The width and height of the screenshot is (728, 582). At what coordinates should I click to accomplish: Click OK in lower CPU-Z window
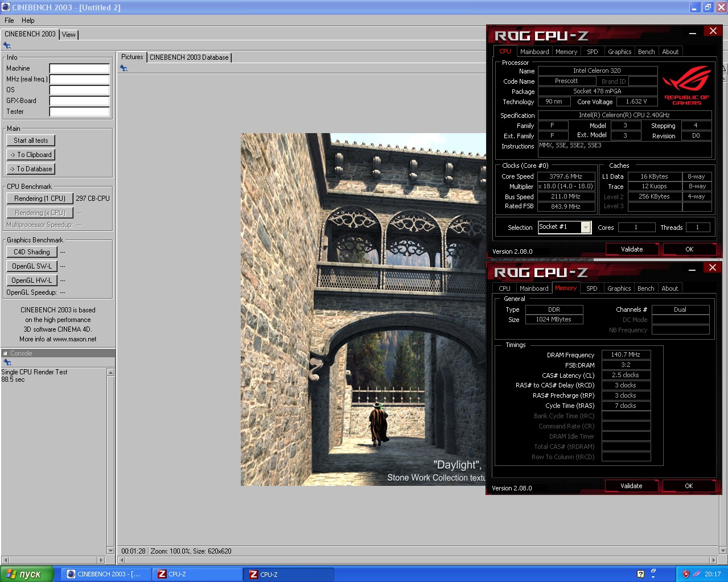coord(689,486)
